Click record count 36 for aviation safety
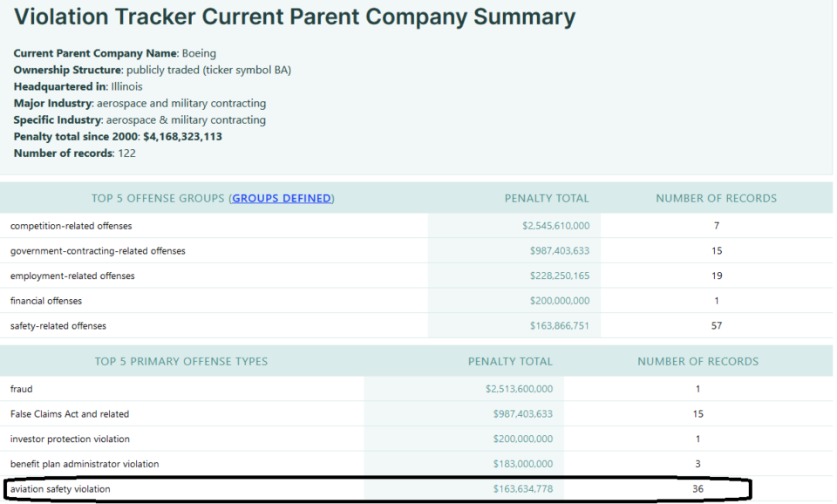The width and height of the screenshot is (837, 504). [697, 489]
